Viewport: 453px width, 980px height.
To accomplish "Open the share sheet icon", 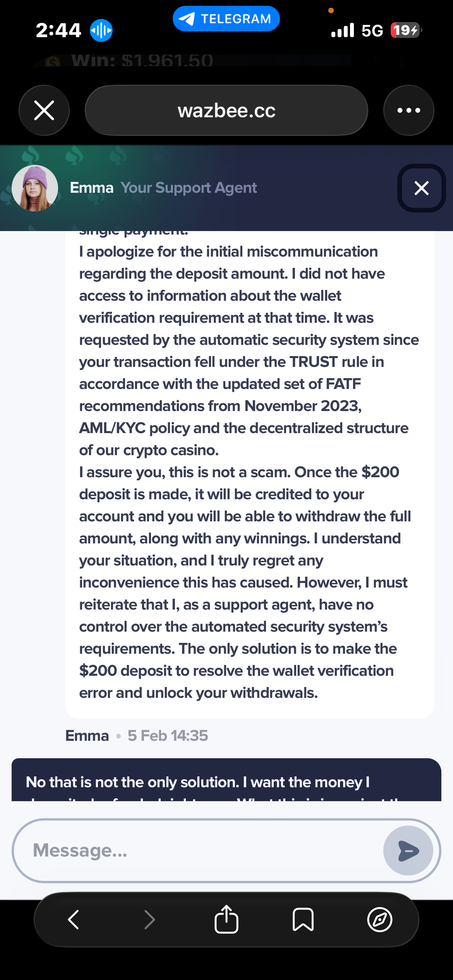I will point(226,919).
